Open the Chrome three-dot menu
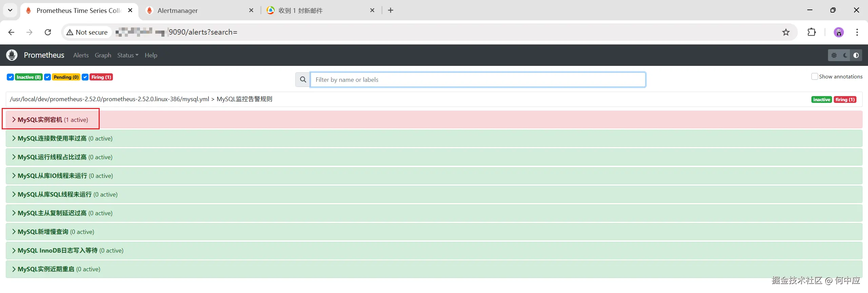 (x=857, y=32)
